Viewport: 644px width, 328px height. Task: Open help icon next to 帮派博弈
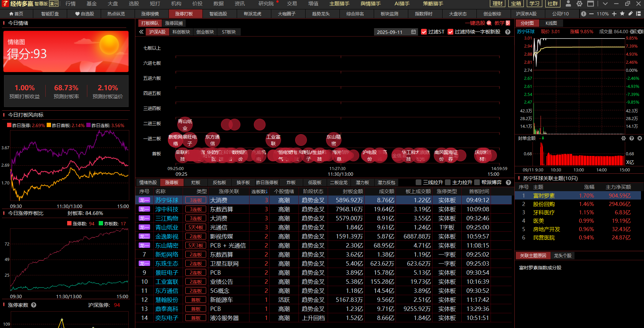click(x=508, y=182)
